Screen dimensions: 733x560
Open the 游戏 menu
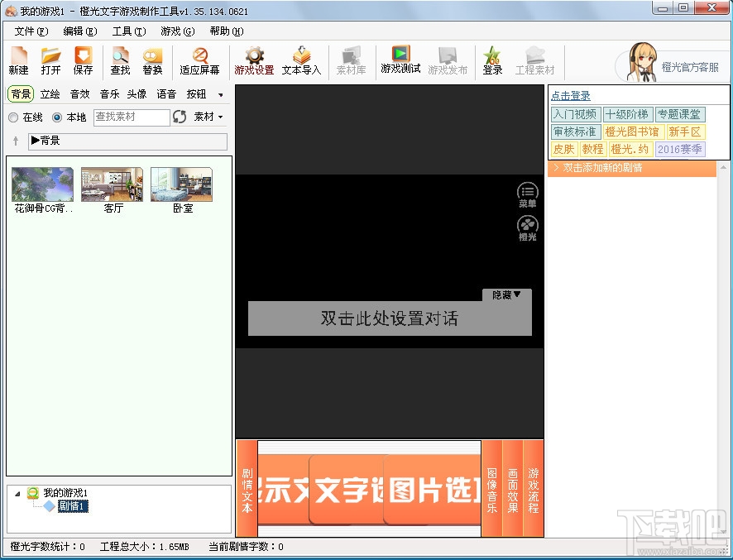pyautogui.click(x=177, y=31)
